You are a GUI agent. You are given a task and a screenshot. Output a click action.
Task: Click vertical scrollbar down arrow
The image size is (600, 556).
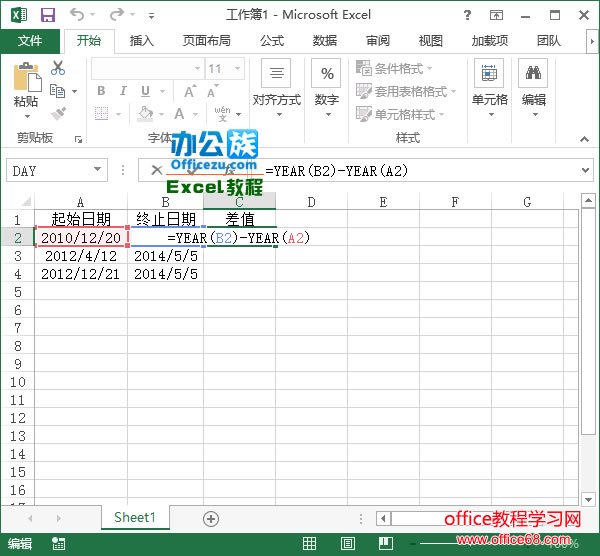[588, 499]
